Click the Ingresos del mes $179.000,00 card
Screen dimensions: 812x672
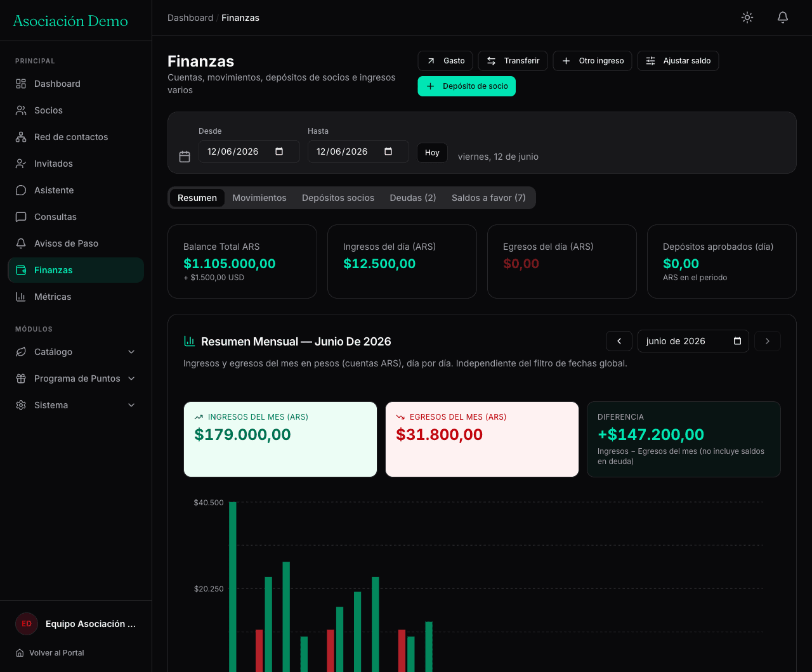pos(280,439)
